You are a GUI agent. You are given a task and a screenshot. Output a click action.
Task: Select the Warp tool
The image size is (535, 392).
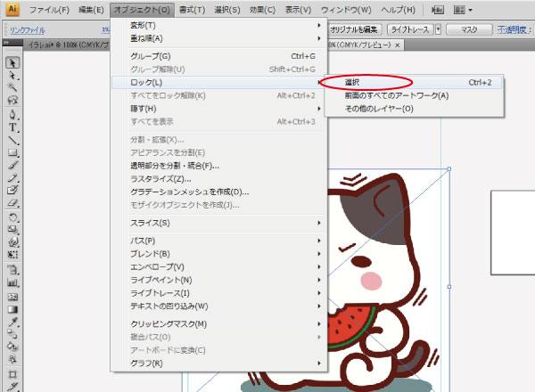[12, 242]
